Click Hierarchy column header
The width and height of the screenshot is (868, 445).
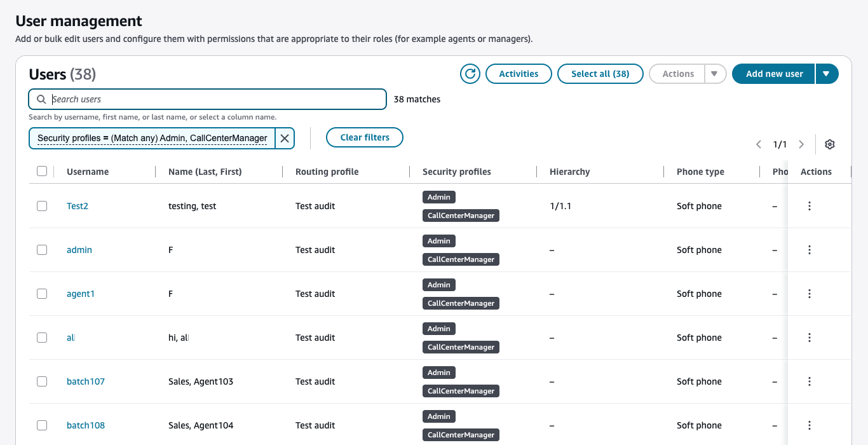(569, 172)
